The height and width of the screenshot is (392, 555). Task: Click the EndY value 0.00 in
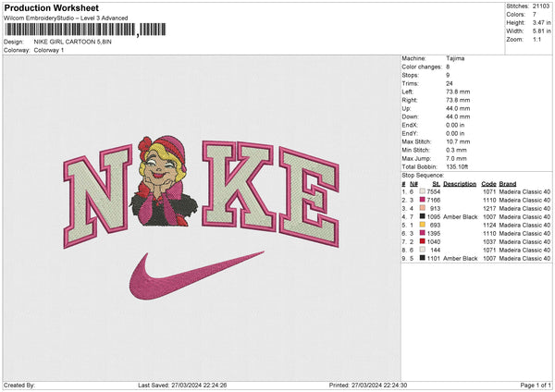(x=455, y=133)
